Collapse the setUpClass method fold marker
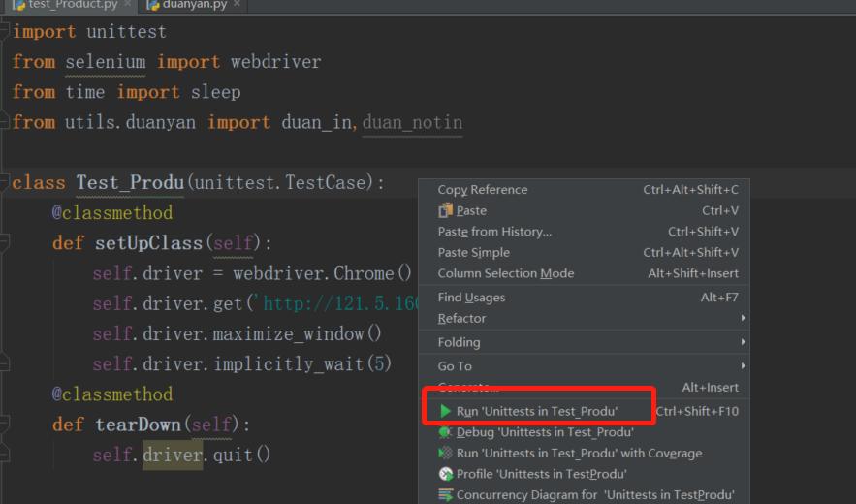 (4, 242)
